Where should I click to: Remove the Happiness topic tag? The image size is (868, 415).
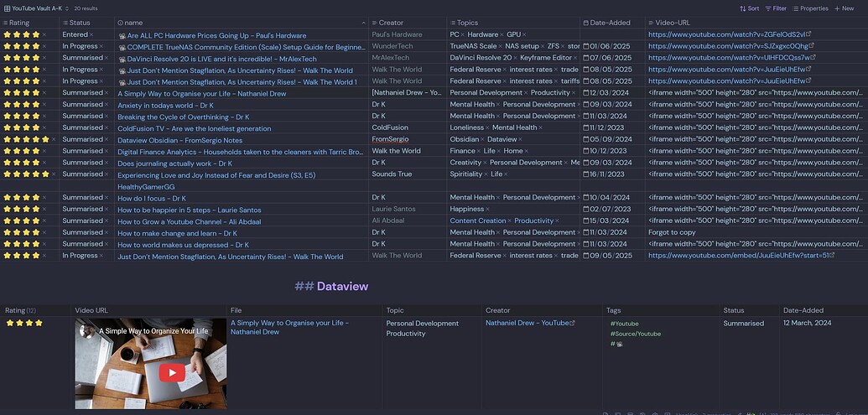click(x=487, y=209)
